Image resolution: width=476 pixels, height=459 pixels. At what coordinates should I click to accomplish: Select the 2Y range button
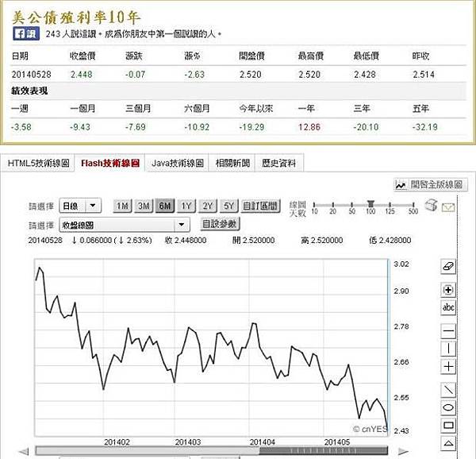coord(208,206)
